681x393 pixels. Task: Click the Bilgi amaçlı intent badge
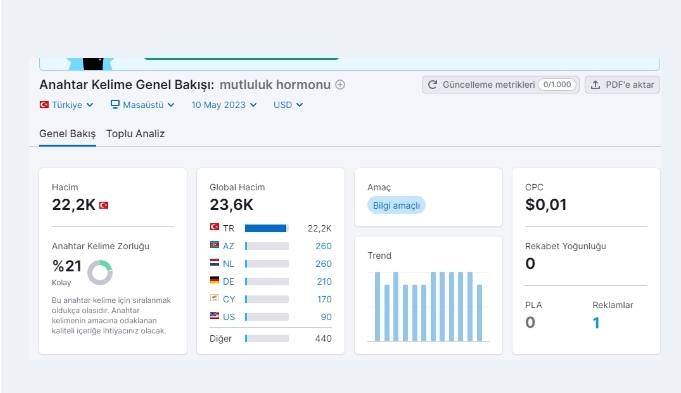pyautogui.click(x=396, y=205)
